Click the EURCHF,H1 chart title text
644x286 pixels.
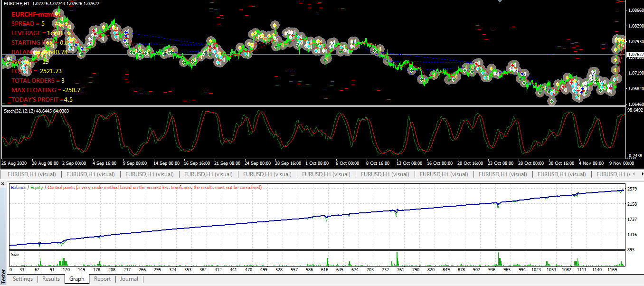pos(16,3)
